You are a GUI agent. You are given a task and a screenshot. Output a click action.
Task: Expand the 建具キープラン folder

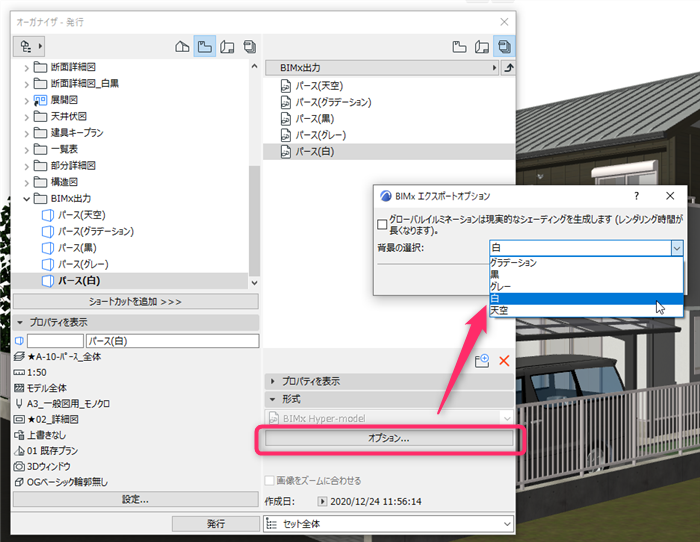(x=26, y=133)
